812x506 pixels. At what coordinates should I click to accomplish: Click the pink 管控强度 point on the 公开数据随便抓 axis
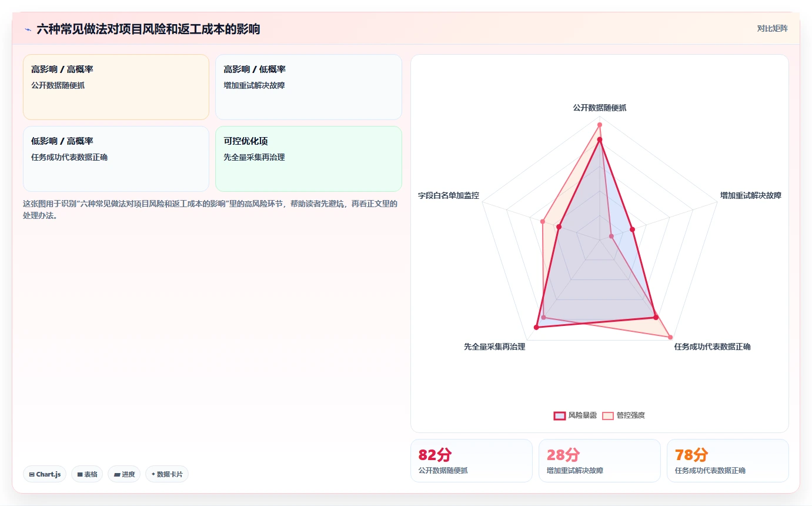600,125
